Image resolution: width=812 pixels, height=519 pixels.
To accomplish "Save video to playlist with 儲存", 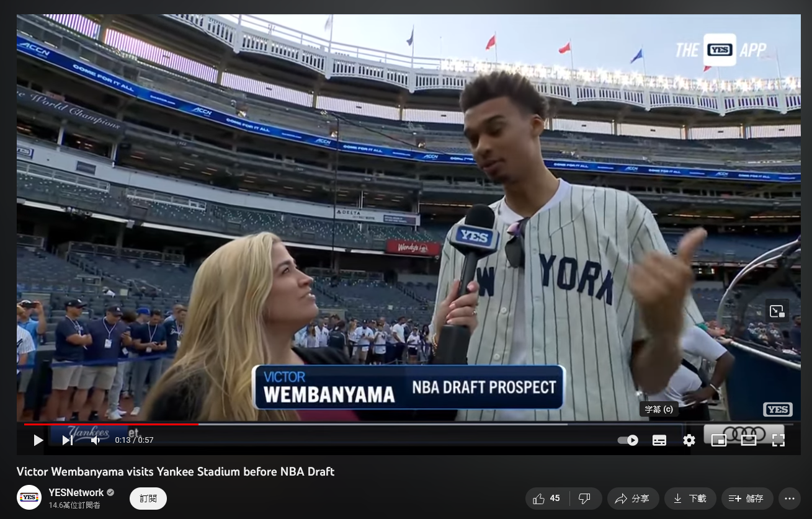I will pyautogui.click(x=747, y=499).
